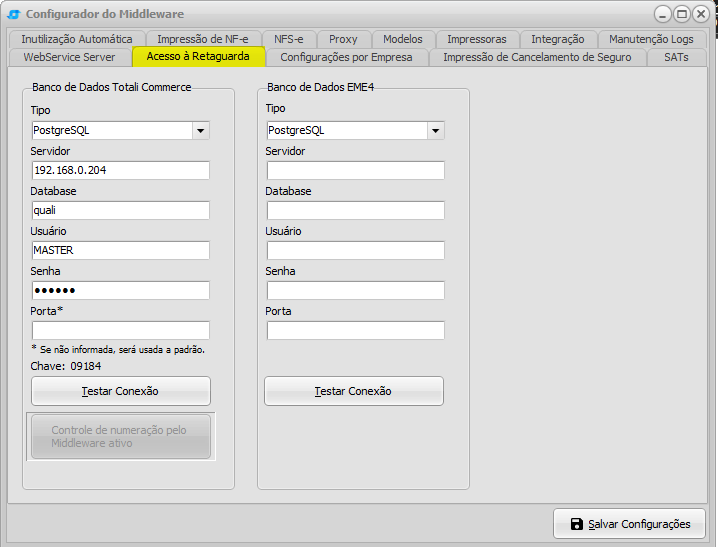Expand the Totali Commerce Tipo dropdown

click(201, 130)
